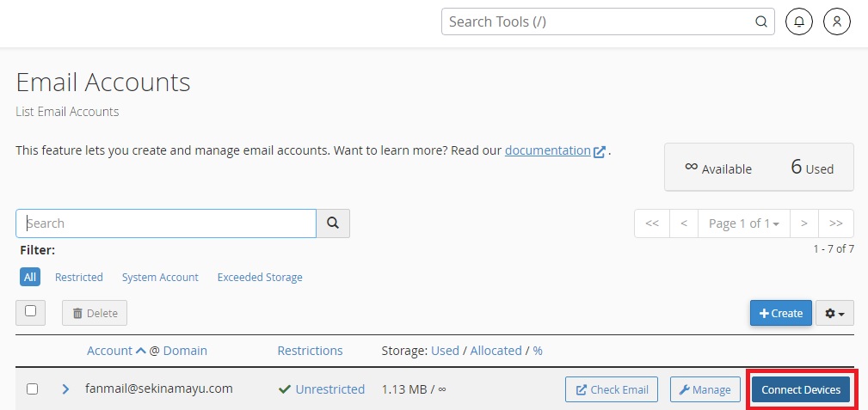868x410 pixels.
Task: Sort by storage percent symbol
Action: pyautogui.click(x=538, y=351)
